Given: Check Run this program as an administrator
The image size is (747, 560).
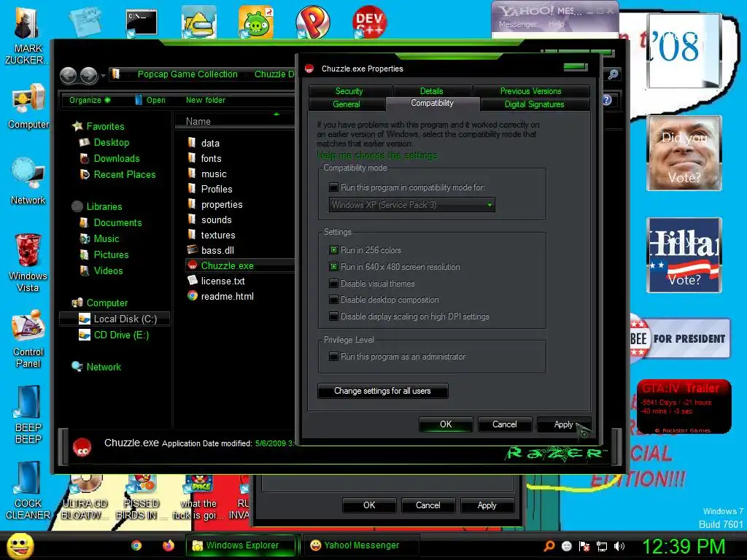Looking at the screenshot, I should pos(334,356).
